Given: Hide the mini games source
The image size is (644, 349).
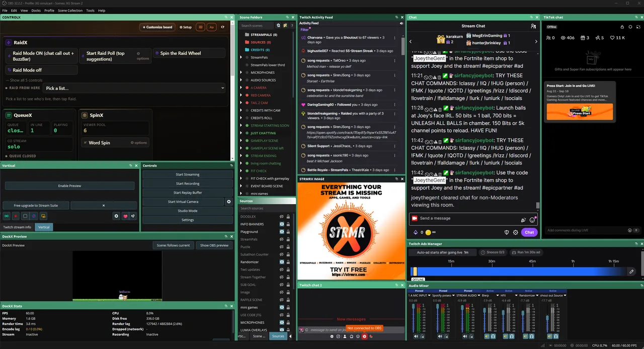Looking at the screenshot, I should tap(282, 307).
